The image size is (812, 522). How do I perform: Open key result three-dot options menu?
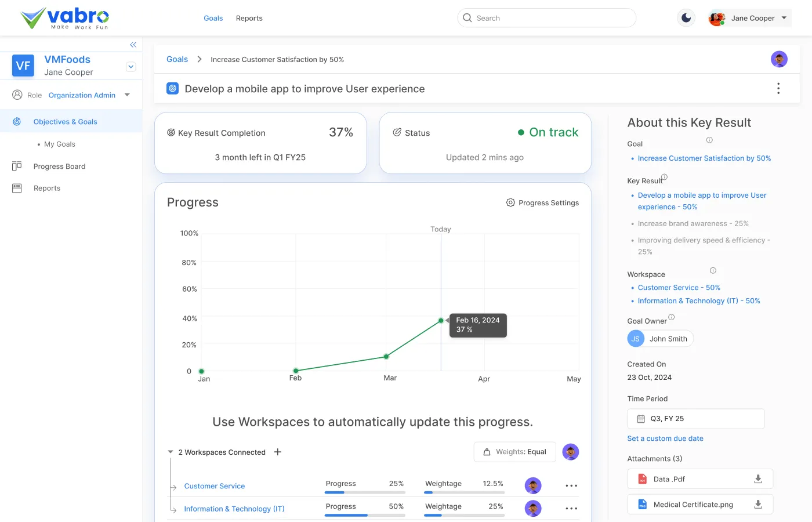(778, 89)
